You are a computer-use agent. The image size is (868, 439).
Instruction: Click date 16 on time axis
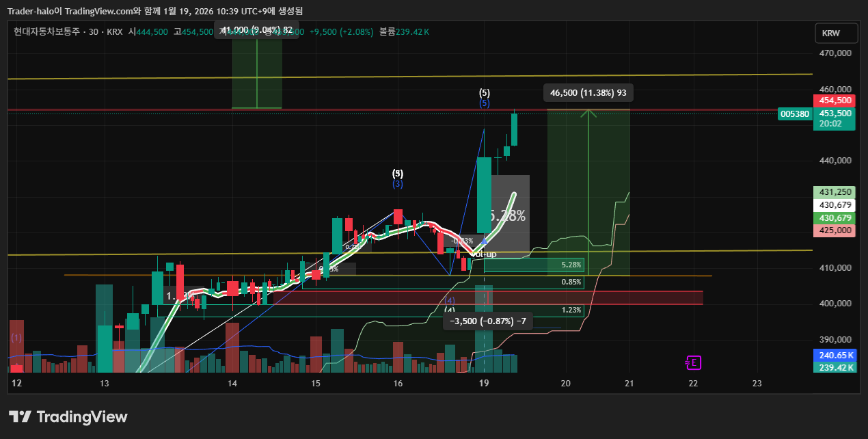point(398,384)
